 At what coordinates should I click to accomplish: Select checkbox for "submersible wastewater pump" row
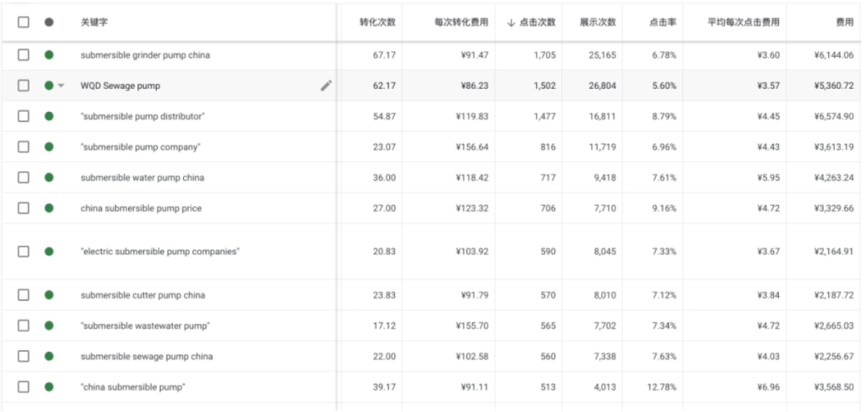[x=24, y=326]
